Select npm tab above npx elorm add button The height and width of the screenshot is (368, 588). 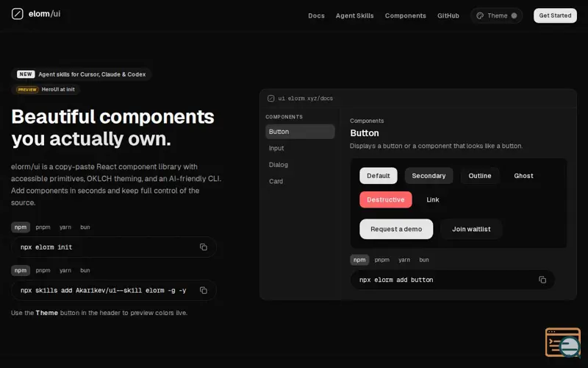click(359, 260)
